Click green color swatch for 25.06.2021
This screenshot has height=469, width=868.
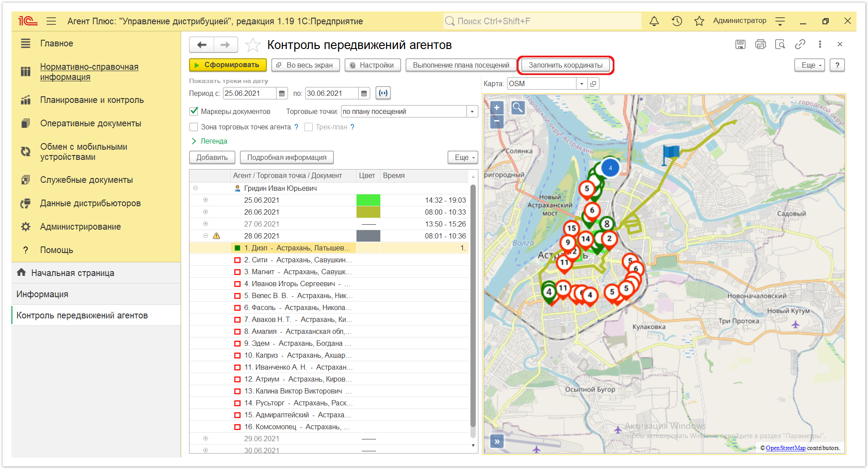tap(368, 200)
